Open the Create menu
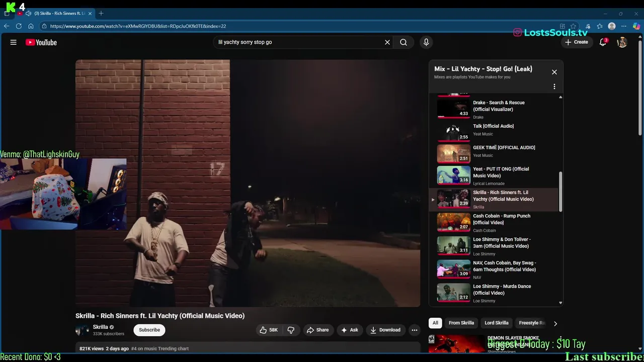This screenshot has width=644, height=362. pos(577,42)
